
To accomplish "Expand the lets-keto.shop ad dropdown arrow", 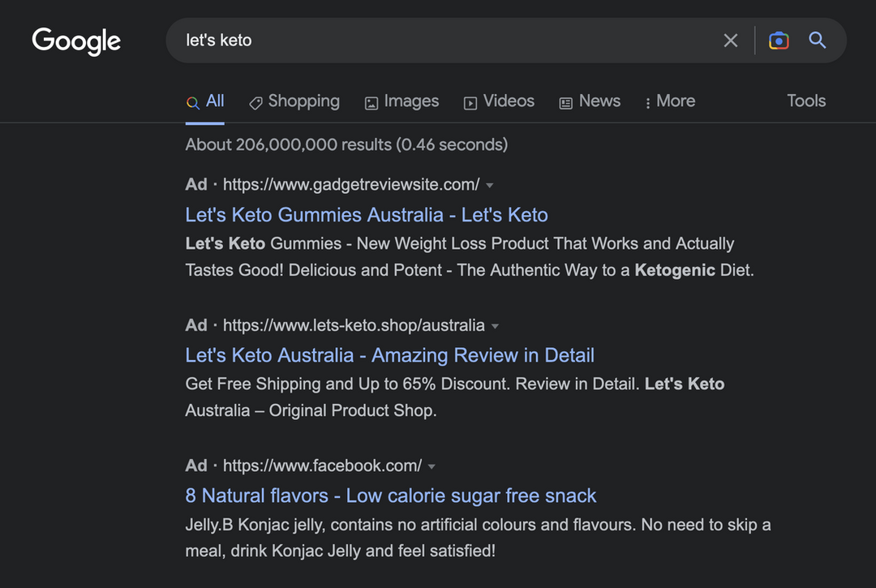I will (x=495, y=326).
